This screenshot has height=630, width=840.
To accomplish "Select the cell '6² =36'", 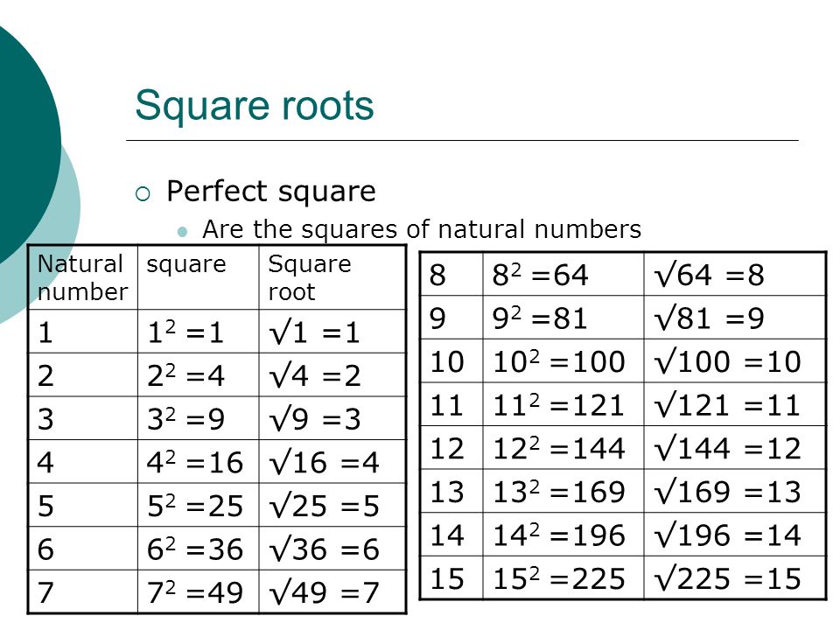I will 199,549.
